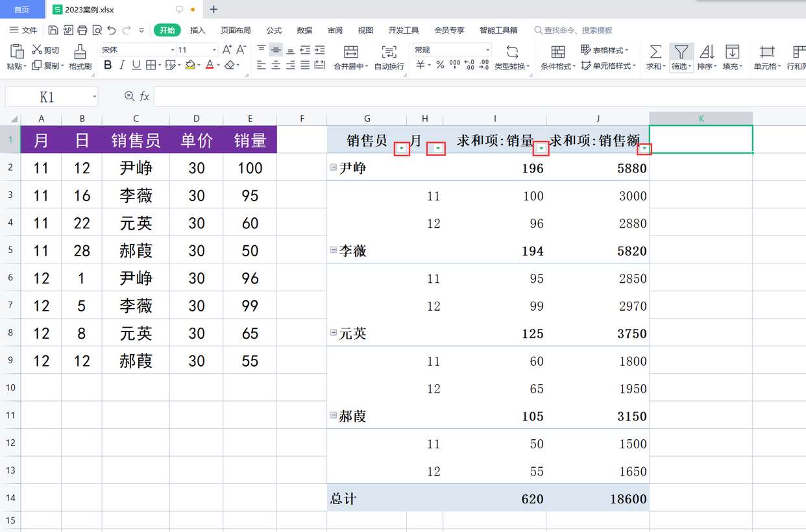Switch to the 插入 ribbon tab

[197, 30]
